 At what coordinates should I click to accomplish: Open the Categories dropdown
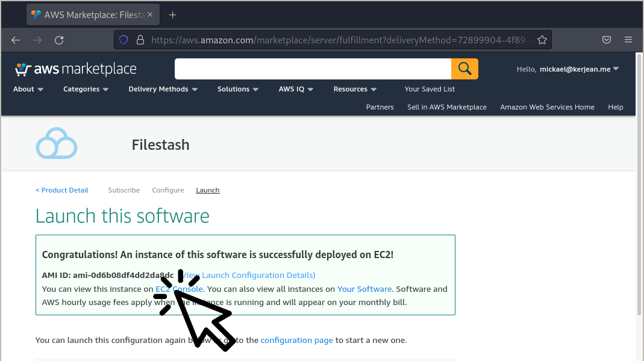click(x=86, y=89)
